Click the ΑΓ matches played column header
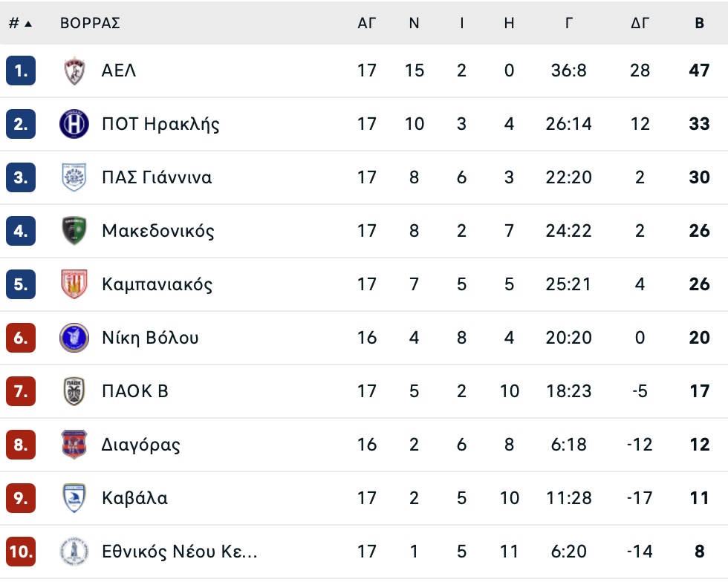 [x=367, y=23]
